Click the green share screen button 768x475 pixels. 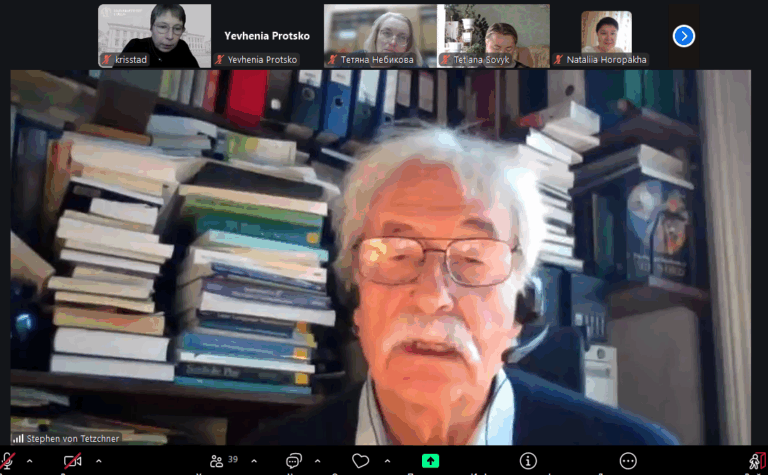430,461
